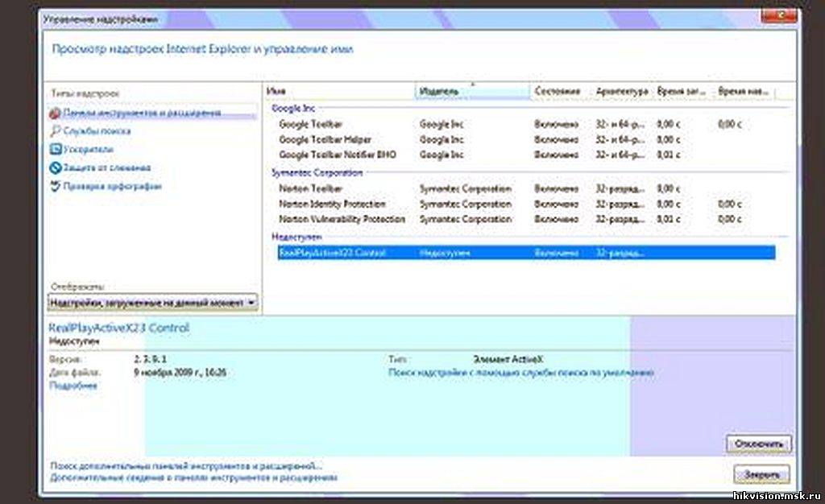
Task: Open the Проверка орфографии icon
Action: coord(56,186)
